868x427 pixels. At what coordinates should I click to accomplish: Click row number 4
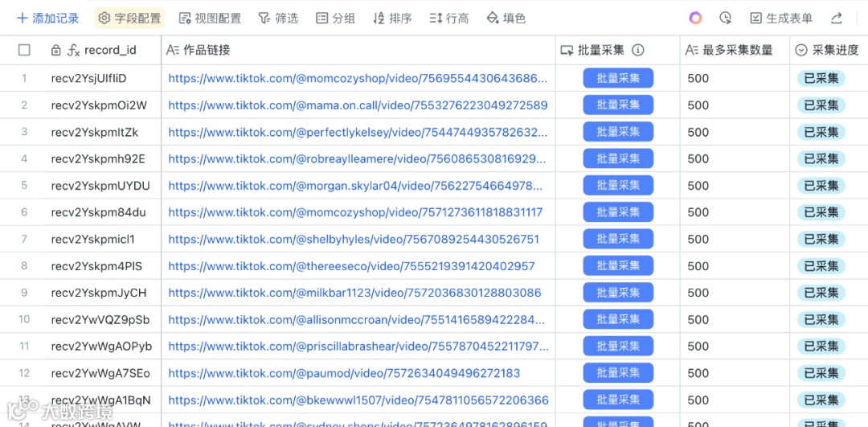[24, 159]
